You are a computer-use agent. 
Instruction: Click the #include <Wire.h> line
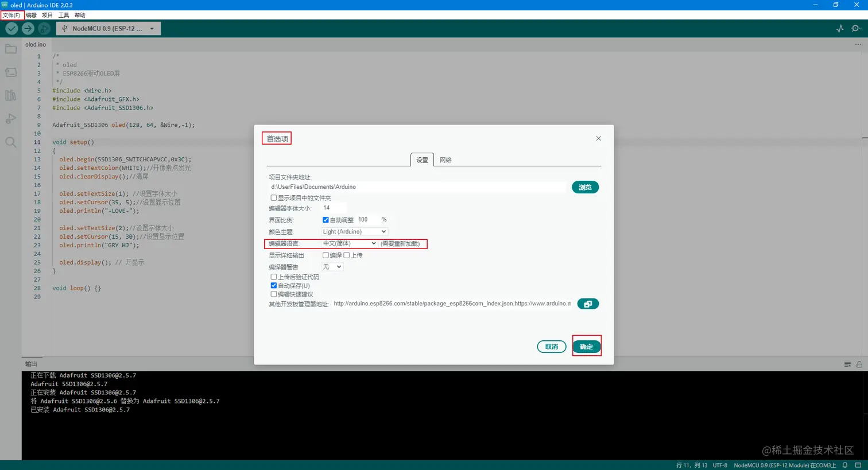pyautogui.click(x=82, y=90)
